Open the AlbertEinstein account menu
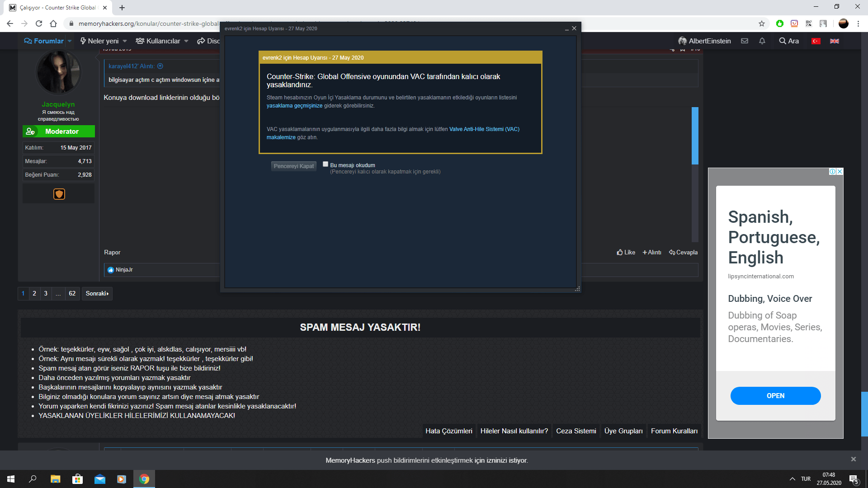 (x=704, y=41)
